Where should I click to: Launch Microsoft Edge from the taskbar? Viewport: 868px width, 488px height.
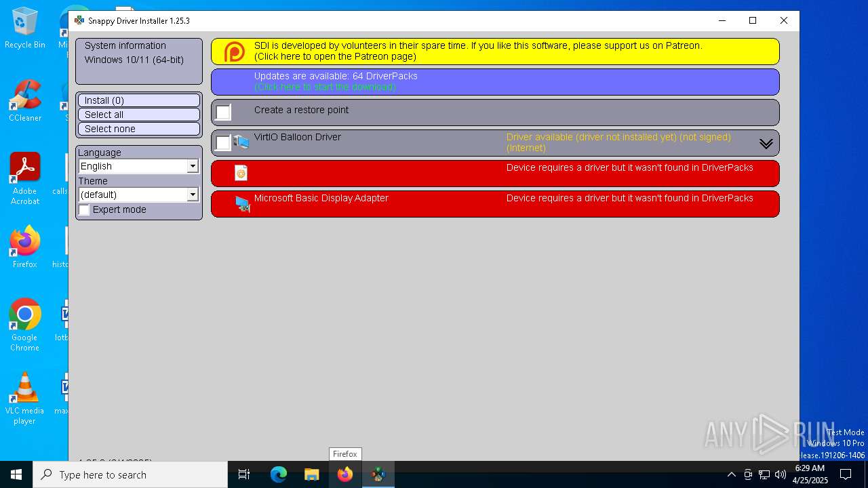(x=279, y=474)
